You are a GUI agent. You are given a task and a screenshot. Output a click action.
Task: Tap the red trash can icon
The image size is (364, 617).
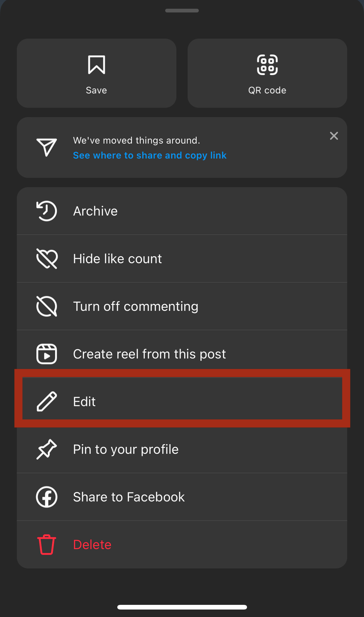[47, 544]
